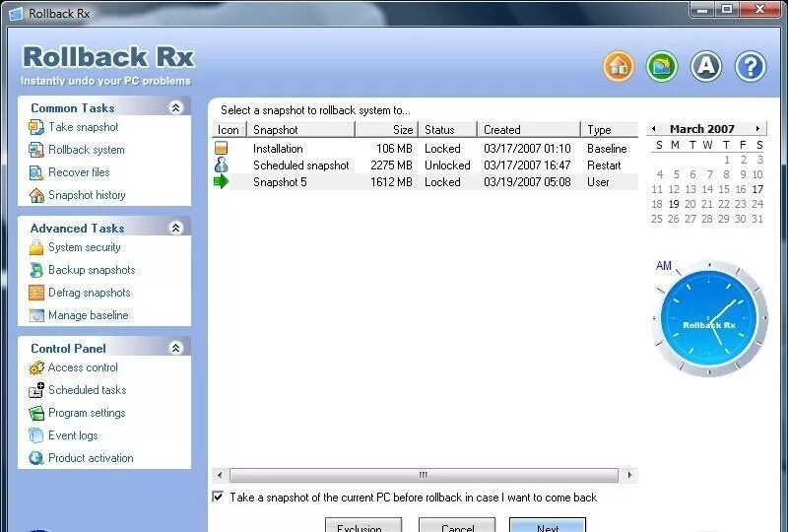The height and width of the screenshot is (532, 788).
Task: Click the orange Home round button
Action: (619, 66)
